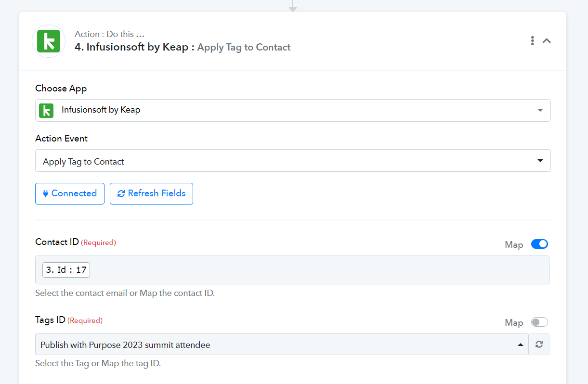
Task: Refresh the Tags ID list icon
Action: click(539, 345)
